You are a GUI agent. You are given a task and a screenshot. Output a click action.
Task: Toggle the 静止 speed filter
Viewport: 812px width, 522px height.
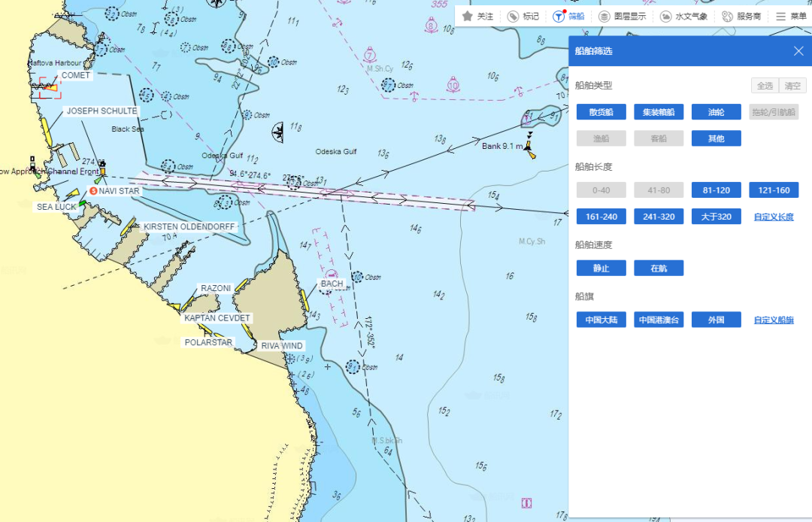coord(601,269)
